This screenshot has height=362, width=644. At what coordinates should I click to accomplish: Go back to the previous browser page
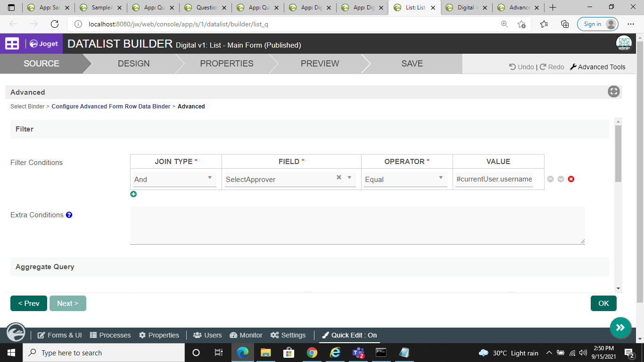coord(13,24)
